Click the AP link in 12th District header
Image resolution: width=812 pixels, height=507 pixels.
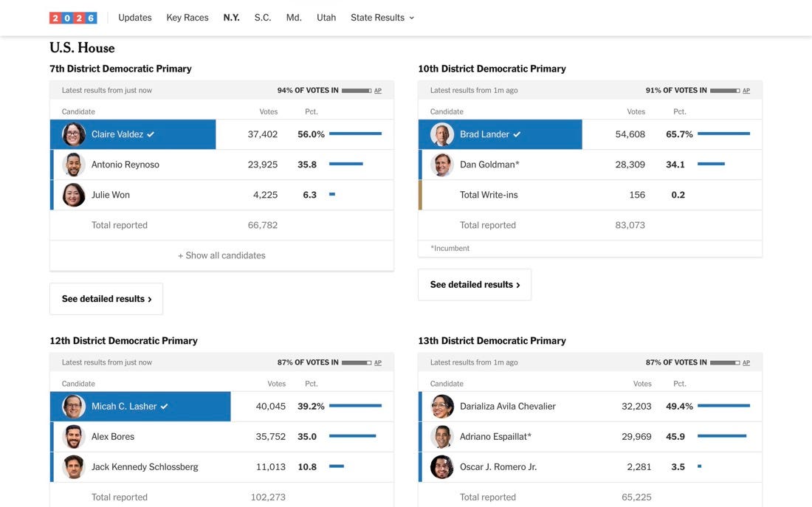(x=378, y=362)
